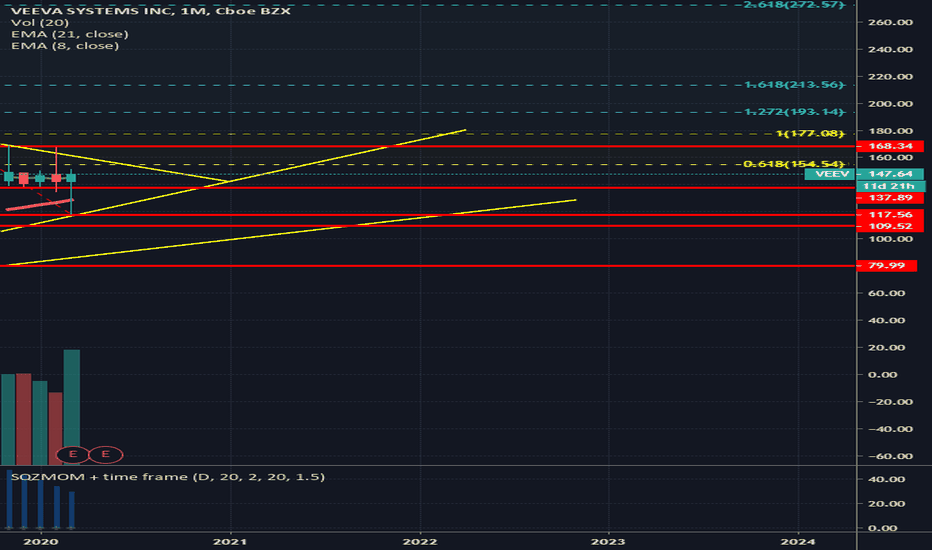Click the 260.00 price scale value
Viewport: 932px width, 550px height.
point(890,22)
